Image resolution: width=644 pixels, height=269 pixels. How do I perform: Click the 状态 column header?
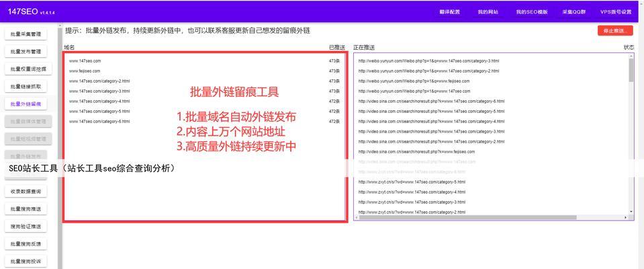coord(629,48)
